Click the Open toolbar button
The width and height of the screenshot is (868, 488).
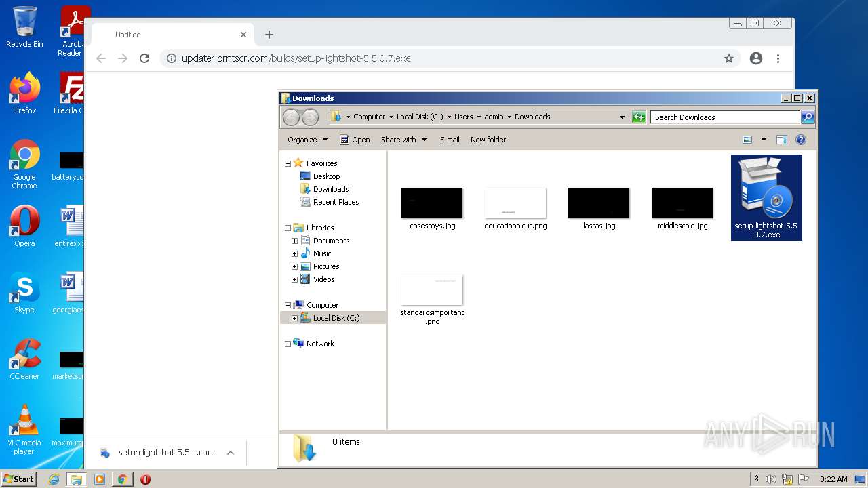point(355,140)
